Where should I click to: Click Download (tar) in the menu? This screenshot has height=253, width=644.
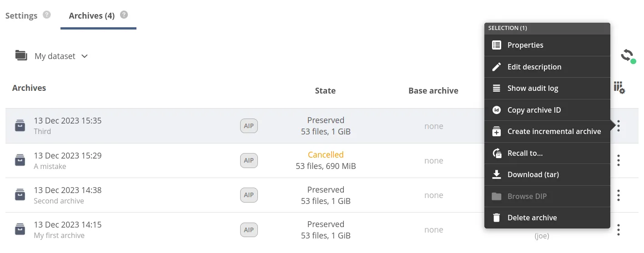click(x=533, y=174)
